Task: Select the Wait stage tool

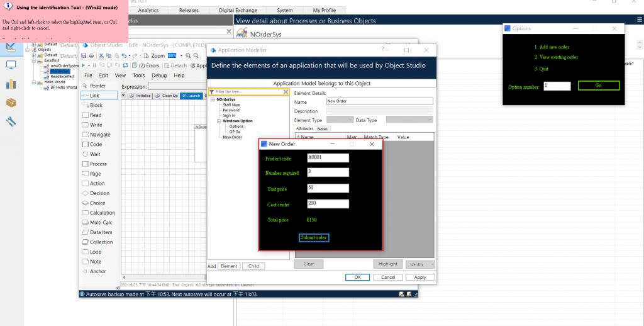Action: (x=94, y=154)
